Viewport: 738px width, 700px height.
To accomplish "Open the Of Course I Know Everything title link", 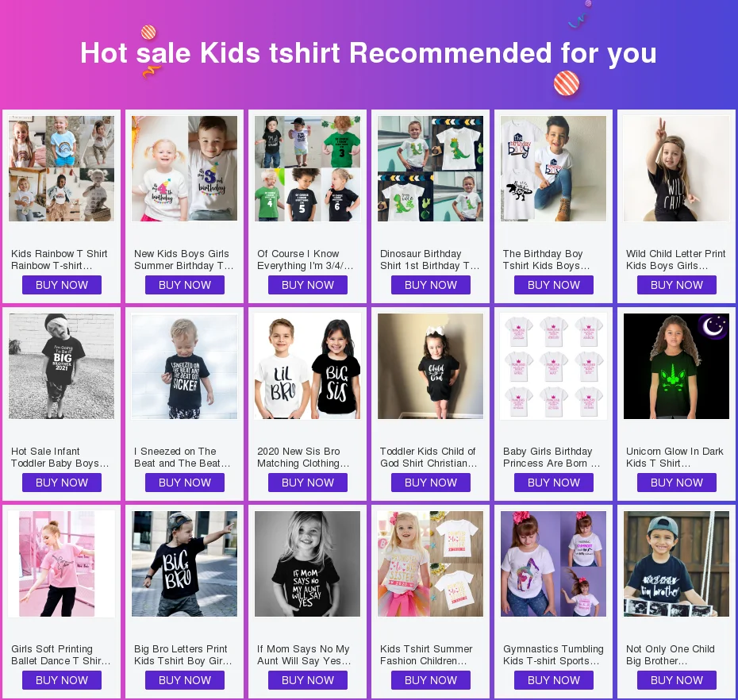I will [305, 260].
